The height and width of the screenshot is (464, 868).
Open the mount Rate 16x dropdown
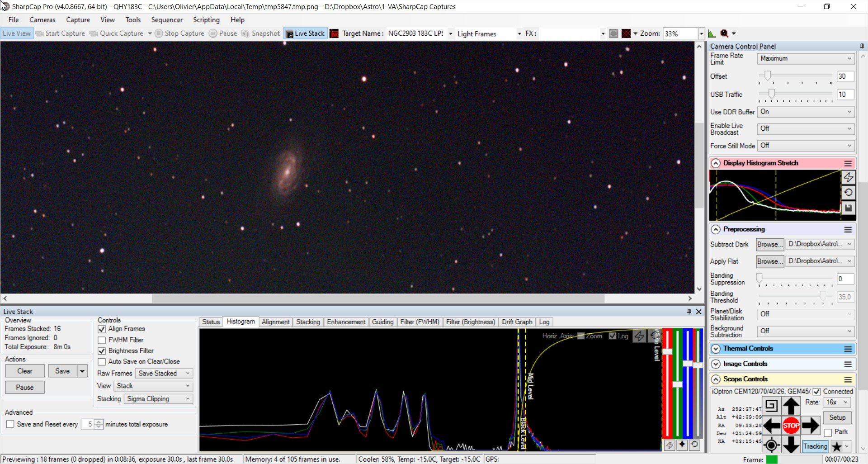[x=837, y=402]
